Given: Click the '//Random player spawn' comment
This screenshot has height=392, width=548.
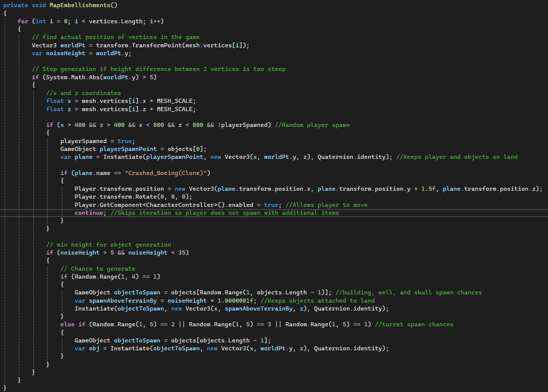Looking at the screenshot, I should point(312,125).
